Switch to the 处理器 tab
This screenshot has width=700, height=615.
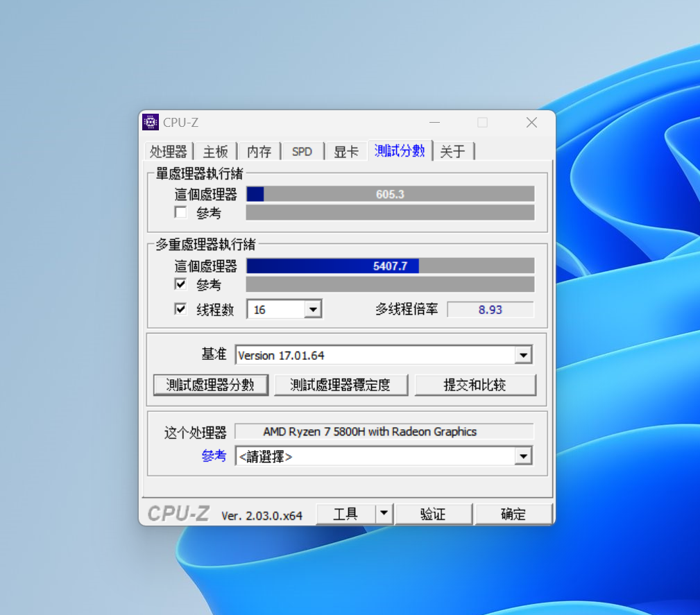coord(169,151)
